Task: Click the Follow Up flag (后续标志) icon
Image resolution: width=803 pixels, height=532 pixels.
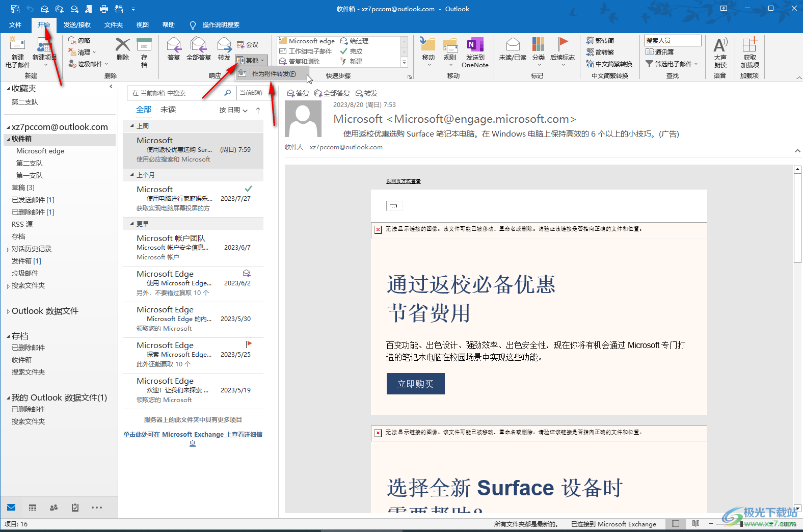Action: coord(563,44)
